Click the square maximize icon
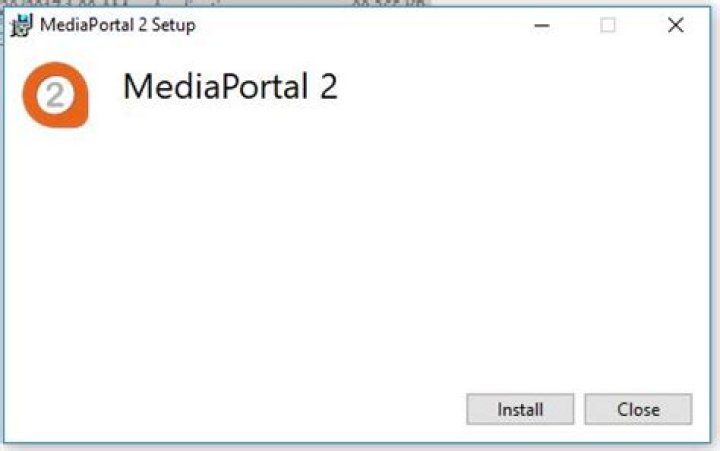This screenshot has height=451, width=720. [608, 26]
